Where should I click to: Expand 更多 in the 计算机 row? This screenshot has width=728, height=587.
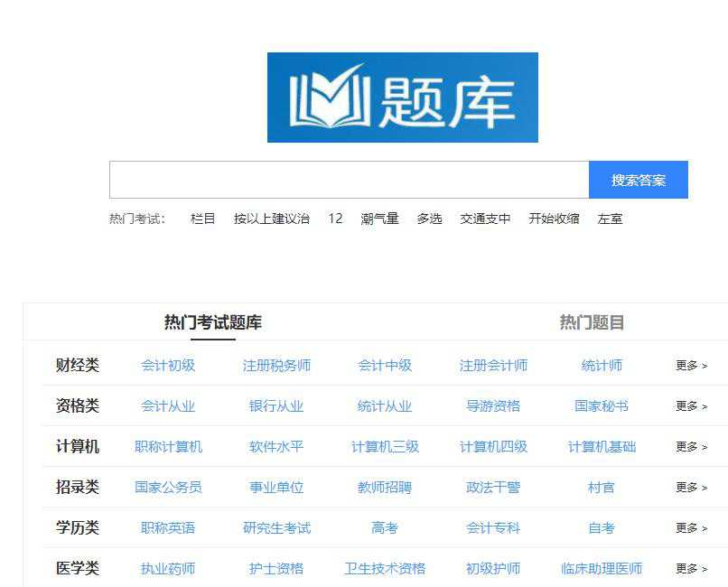point(691,447)
